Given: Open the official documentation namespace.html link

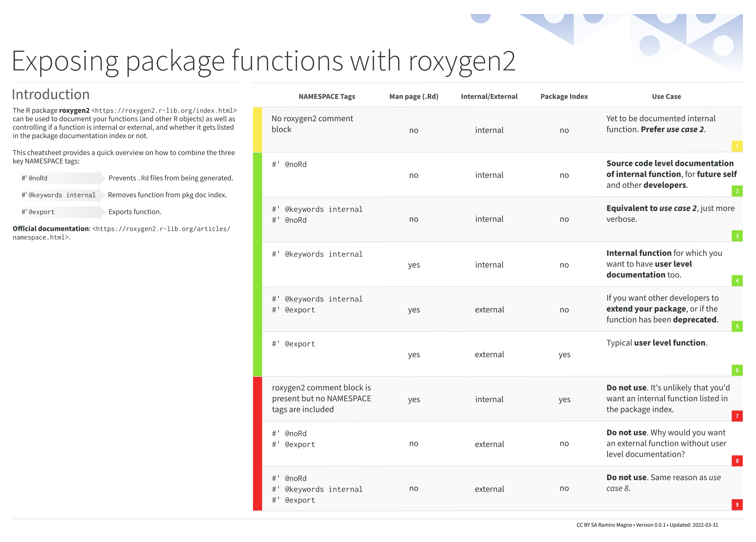Looking at the screenshot, I should (161, 229).
